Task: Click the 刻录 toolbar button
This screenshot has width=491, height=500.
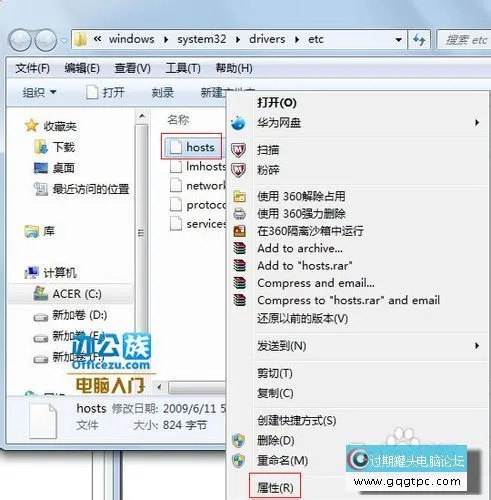Action: [x=162, y=92]
